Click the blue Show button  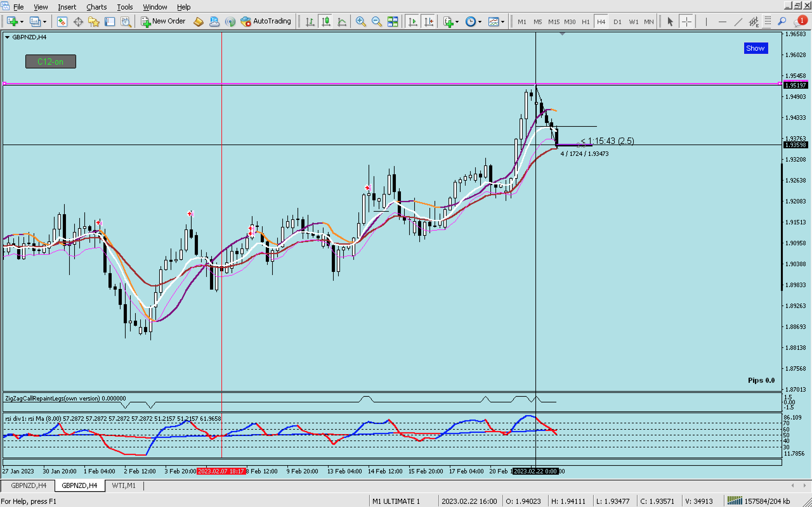pos(755,48)
